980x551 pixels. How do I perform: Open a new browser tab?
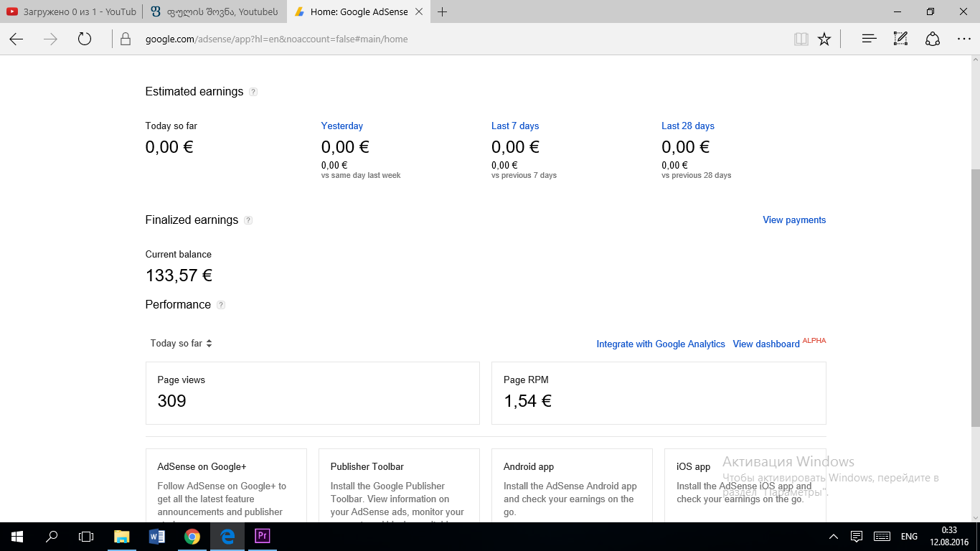(x=443, y=12)
